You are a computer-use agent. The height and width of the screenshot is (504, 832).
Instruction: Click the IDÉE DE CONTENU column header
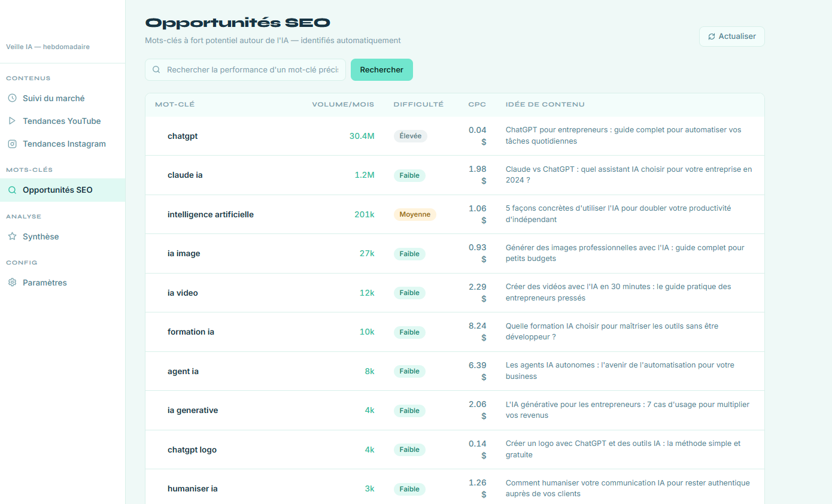(545, 104)
